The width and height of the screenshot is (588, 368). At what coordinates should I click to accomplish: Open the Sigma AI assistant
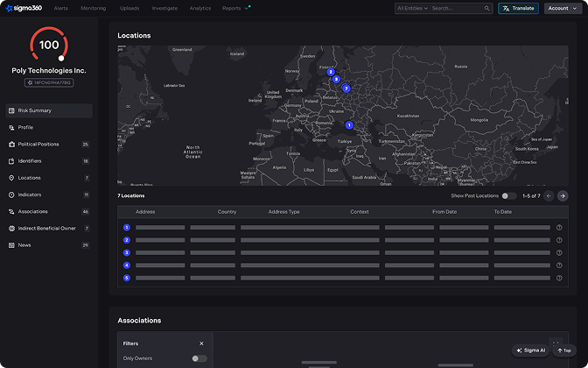(530, 350)
